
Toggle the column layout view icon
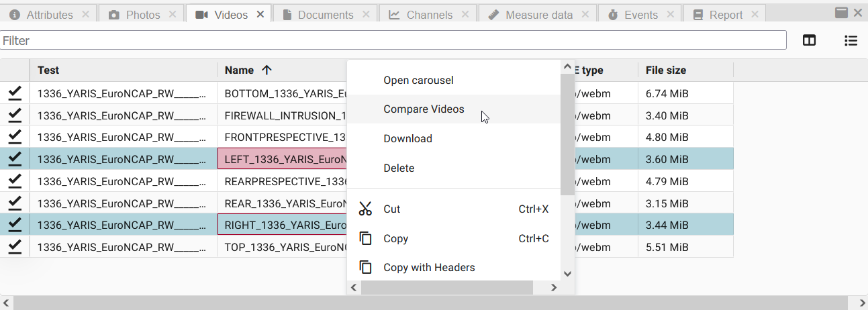click(810, 40)
